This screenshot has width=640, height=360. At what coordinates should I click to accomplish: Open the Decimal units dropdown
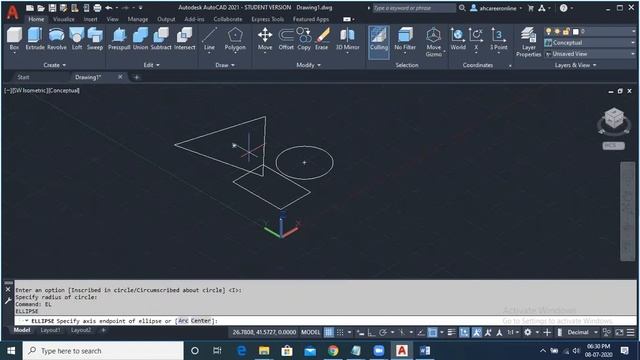point(582,332)
